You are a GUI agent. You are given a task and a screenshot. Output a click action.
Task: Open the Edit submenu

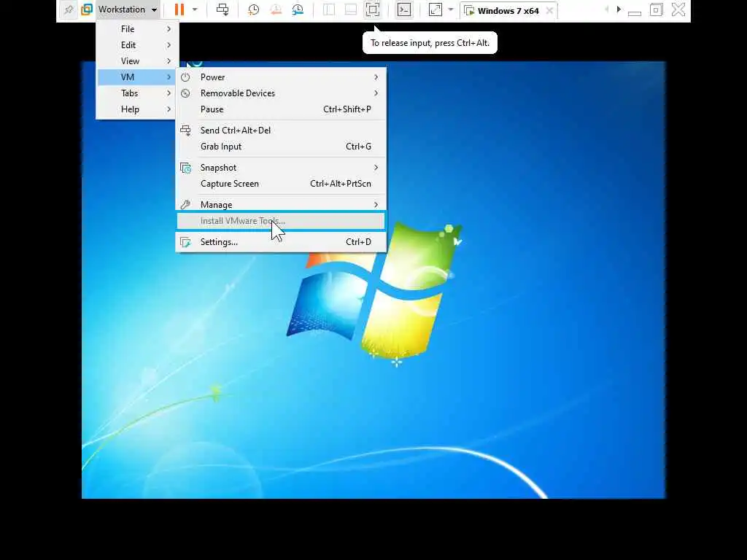coord(137,45)
